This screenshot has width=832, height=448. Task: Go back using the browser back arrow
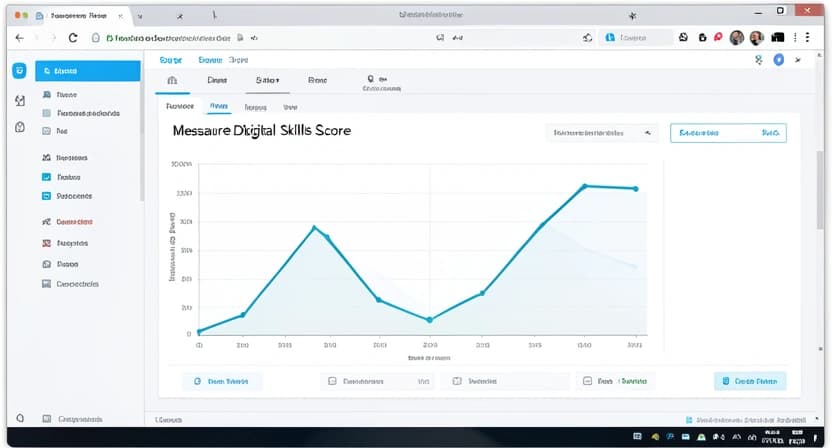pyautogui.click(x=19, y=37)
